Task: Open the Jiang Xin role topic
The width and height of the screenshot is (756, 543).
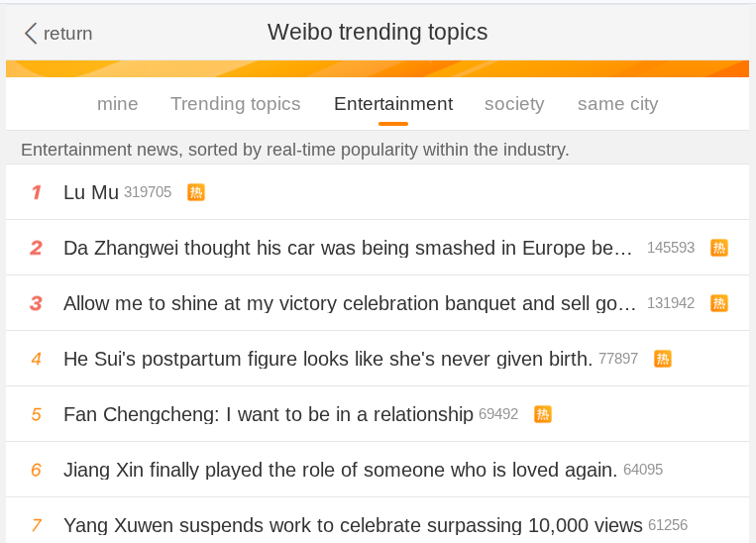Action: 340,470
